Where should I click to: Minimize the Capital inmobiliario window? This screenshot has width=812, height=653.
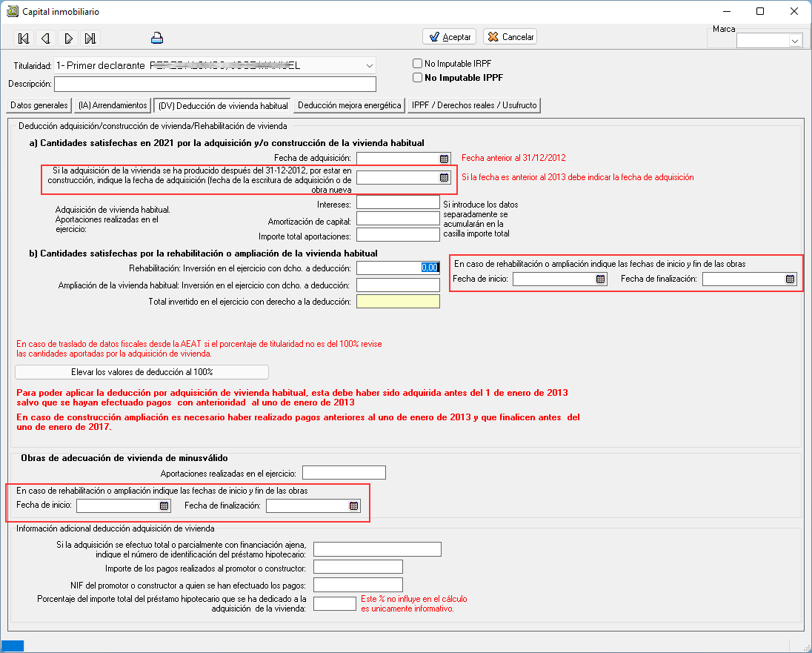727,11
